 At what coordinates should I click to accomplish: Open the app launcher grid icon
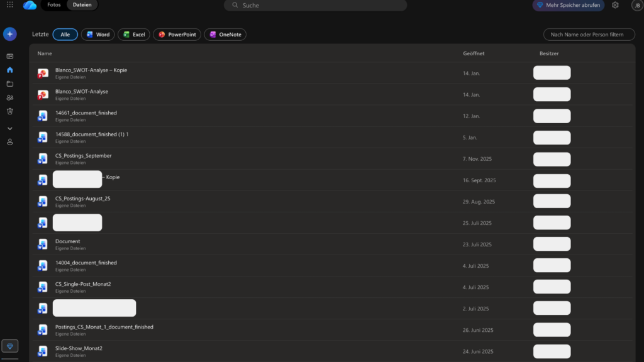point(9,5)
